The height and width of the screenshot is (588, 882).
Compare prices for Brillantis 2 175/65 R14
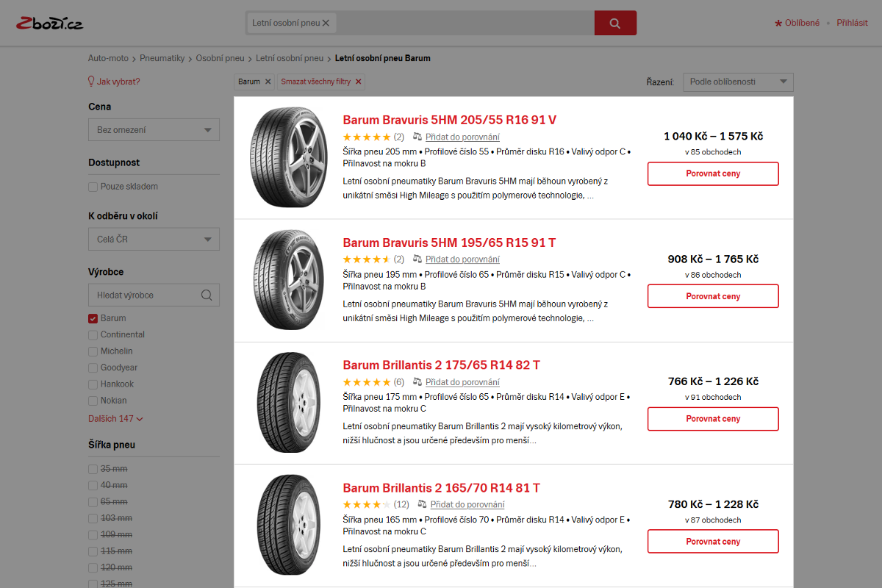(x=713, y=419)
